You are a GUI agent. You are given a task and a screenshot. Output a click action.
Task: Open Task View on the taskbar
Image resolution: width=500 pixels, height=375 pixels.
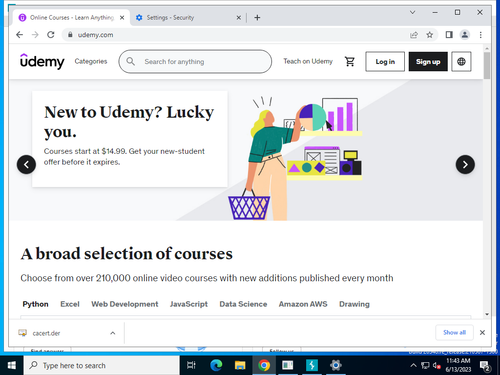tap(191, 365)
